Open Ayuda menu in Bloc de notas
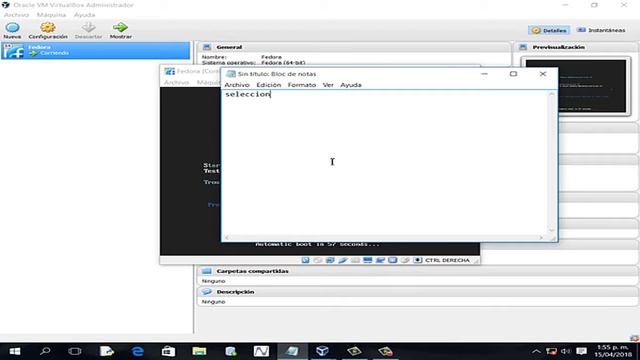Screen dimensions: 640x360 [x=351, y=85]
